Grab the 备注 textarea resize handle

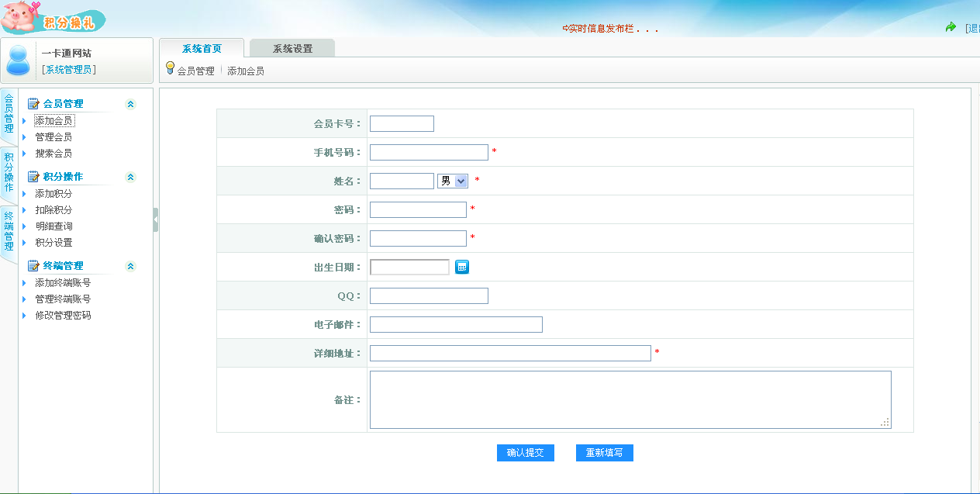point(885,423)
